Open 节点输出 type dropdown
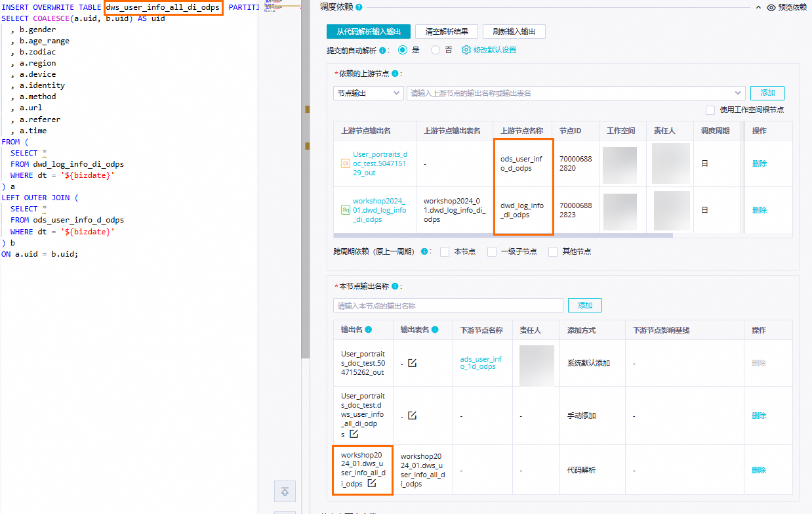The image size is (812, 514). [x=368, y=93]
